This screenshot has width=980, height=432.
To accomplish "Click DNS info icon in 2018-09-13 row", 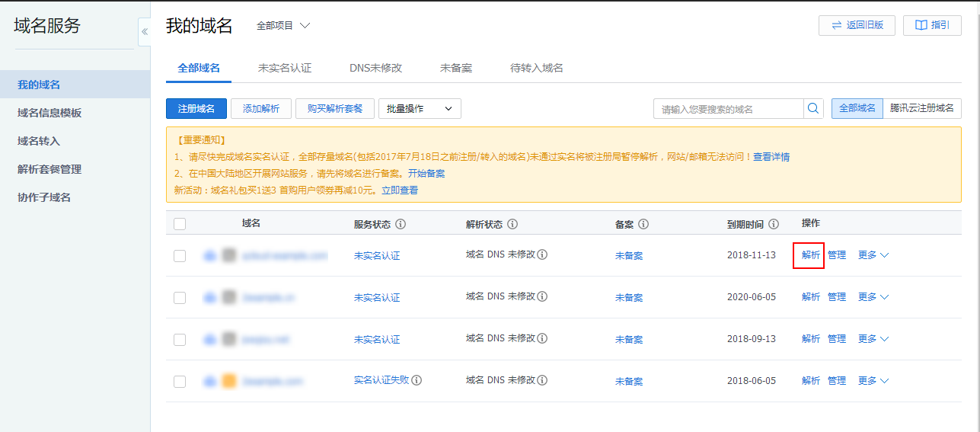I will pos(543,338).
